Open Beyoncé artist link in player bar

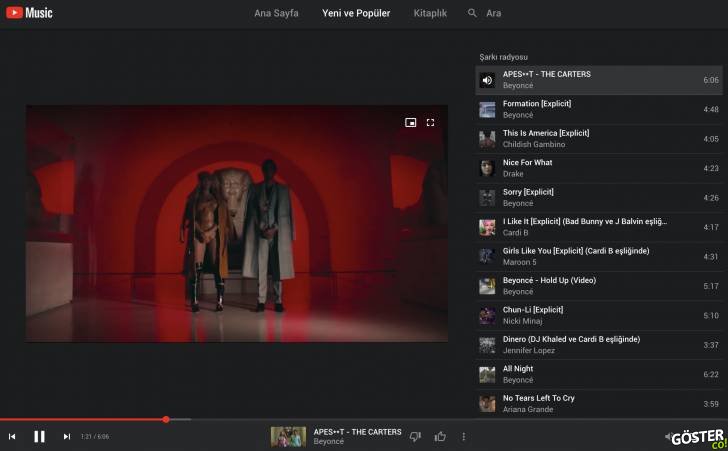pyautogui.click(x=329, y=441)
